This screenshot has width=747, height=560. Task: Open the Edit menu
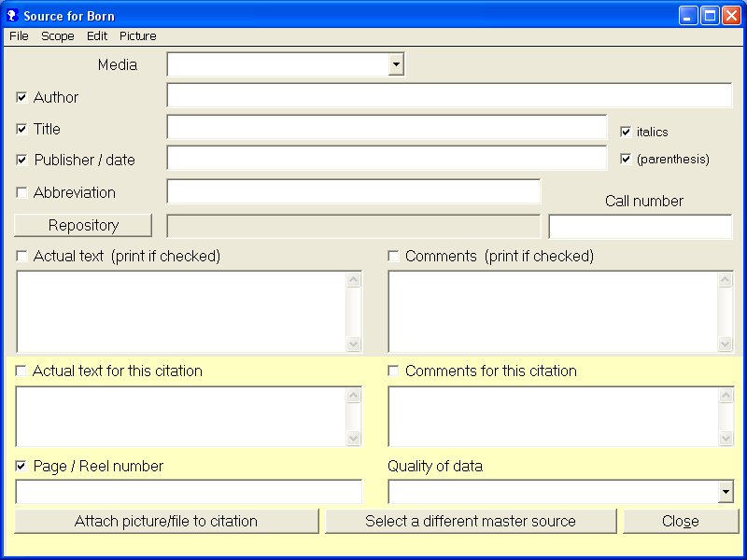point(97,36)
